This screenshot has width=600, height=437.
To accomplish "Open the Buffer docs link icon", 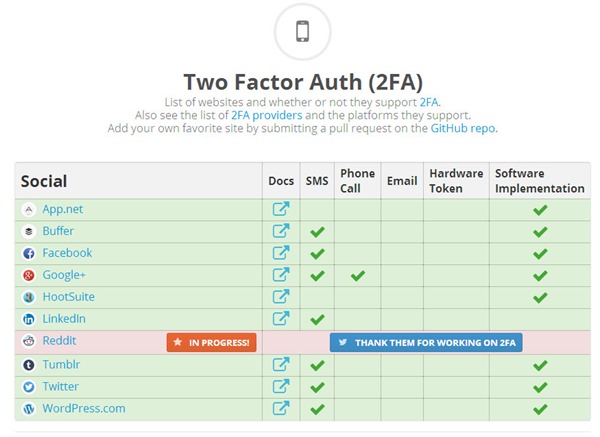I will click(x=281, y=232).
